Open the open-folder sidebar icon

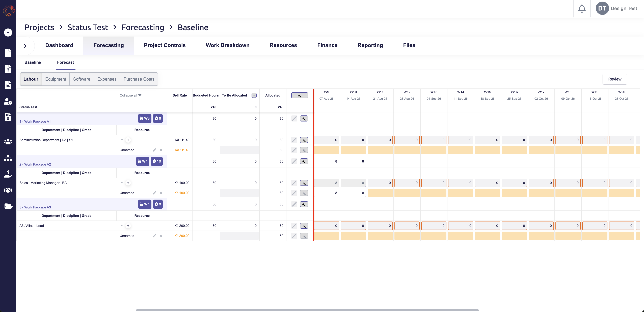8,206
